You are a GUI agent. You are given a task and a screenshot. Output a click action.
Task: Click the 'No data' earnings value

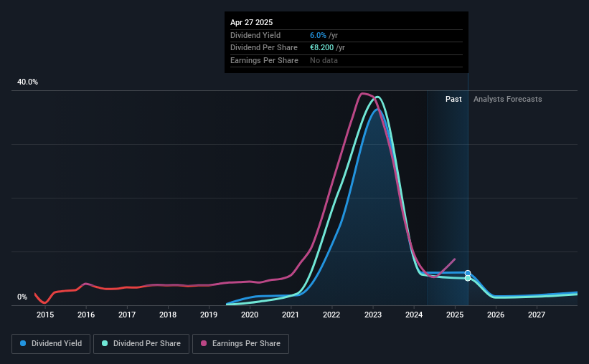tap(324, 60)
